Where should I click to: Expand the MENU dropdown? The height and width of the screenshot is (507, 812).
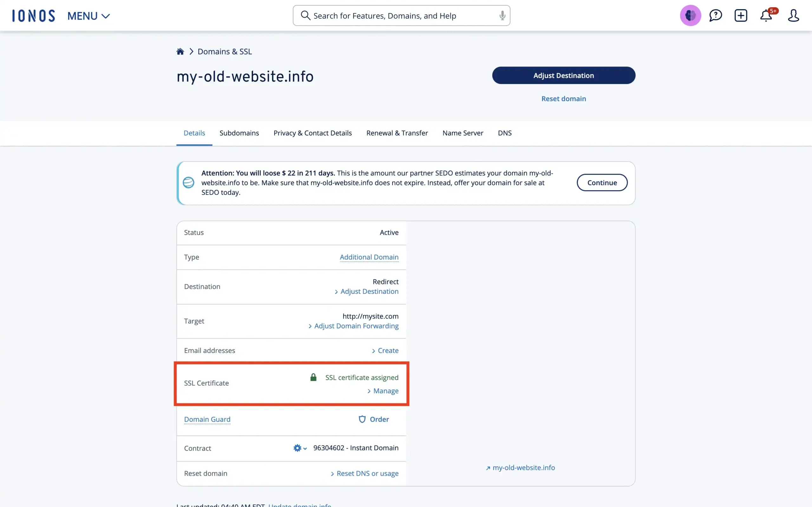[x=88, y=16]
